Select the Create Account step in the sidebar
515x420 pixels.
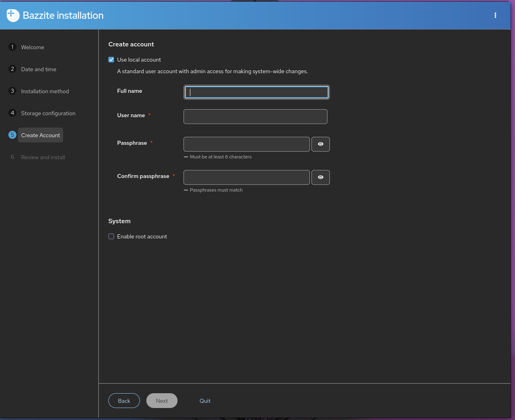[x=40, y=135]
